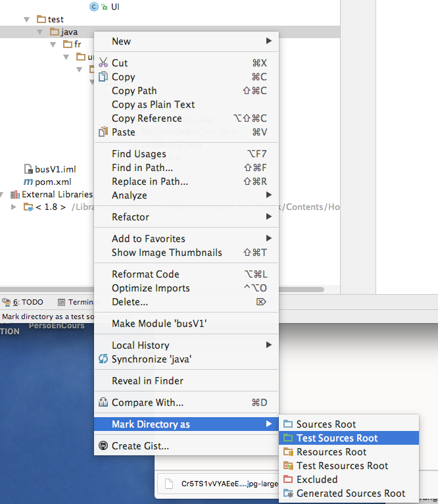The image size is (438, 504).
Task: Choose Generated Sources Root option
Action: click(351, 493)
